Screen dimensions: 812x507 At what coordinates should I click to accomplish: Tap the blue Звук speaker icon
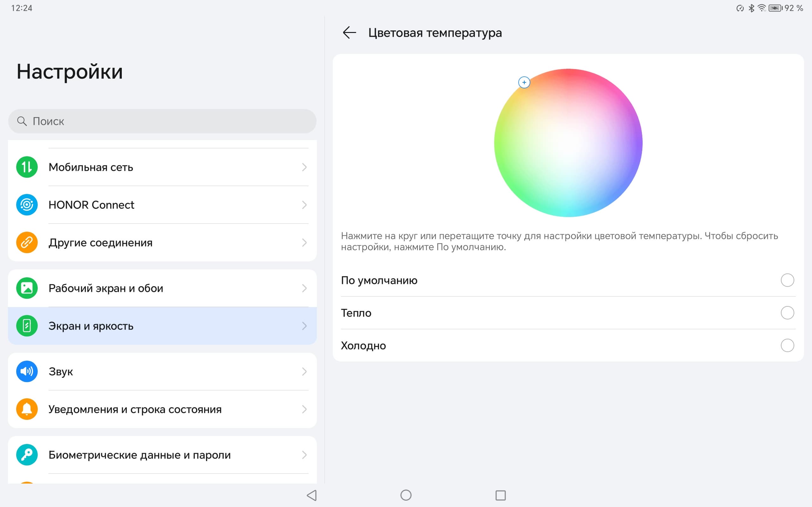click(x=27, y=371)
